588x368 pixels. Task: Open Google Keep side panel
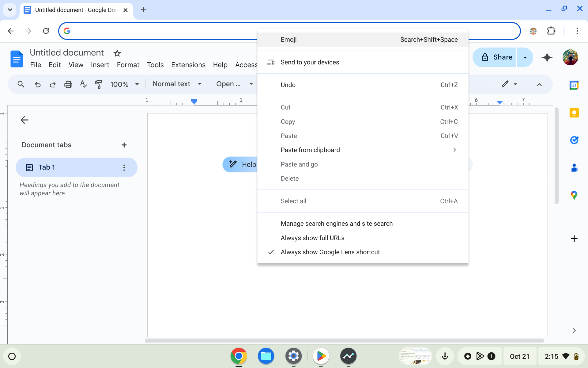click(x=574, y=113)
